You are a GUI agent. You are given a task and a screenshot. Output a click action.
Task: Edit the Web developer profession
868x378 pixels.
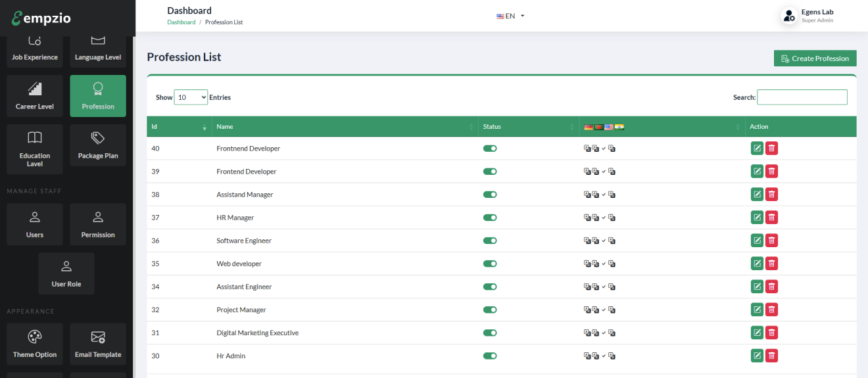(x=757, y=264)
